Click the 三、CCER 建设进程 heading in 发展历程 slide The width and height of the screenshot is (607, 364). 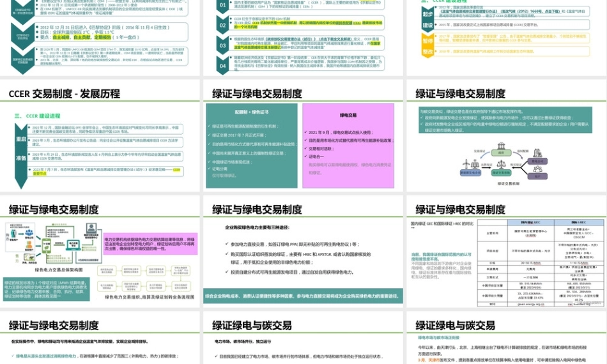(38, 116)
